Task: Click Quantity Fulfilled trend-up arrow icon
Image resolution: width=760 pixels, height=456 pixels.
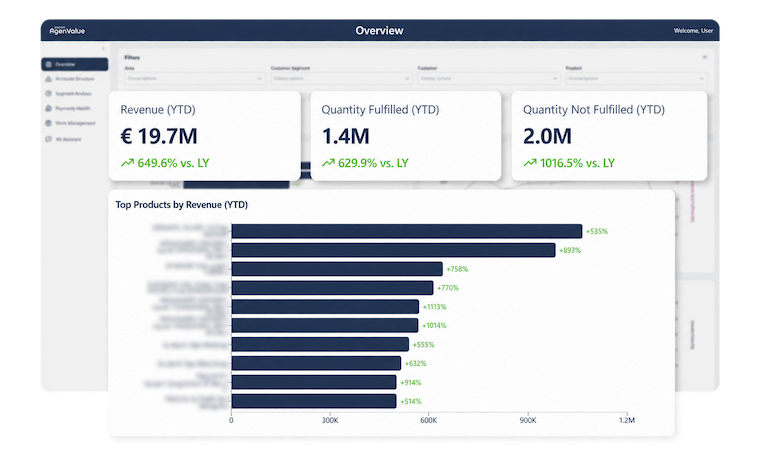Action: 329,163
